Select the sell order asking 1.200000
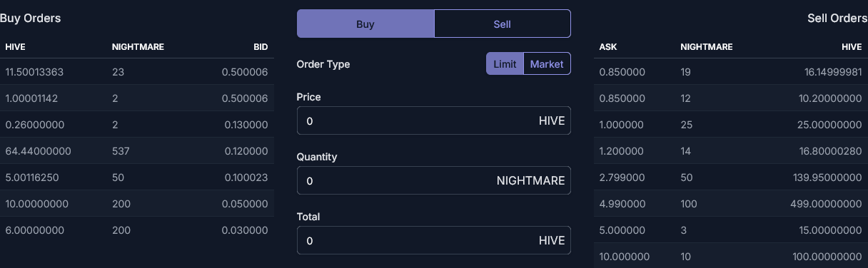The image size is (868, 268). pos(731,151)
